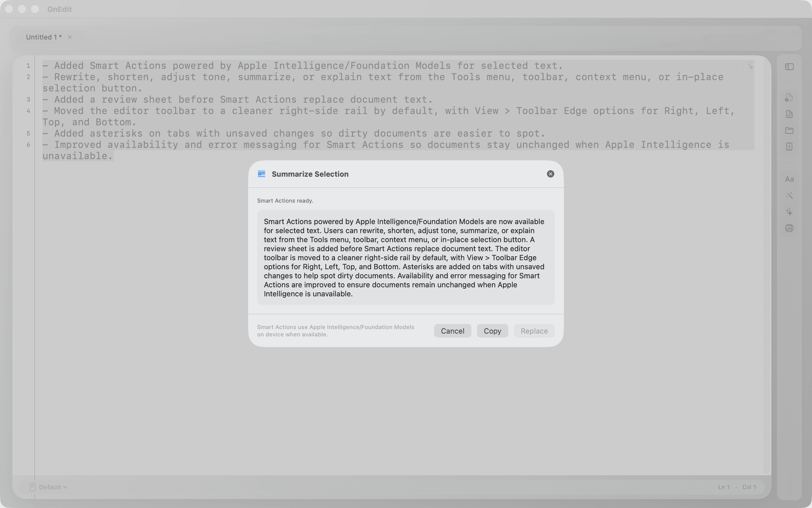812x508 pixels.
Task: Click the vertical scrollbar at the editor's right edge
Action: coord(766,265)
